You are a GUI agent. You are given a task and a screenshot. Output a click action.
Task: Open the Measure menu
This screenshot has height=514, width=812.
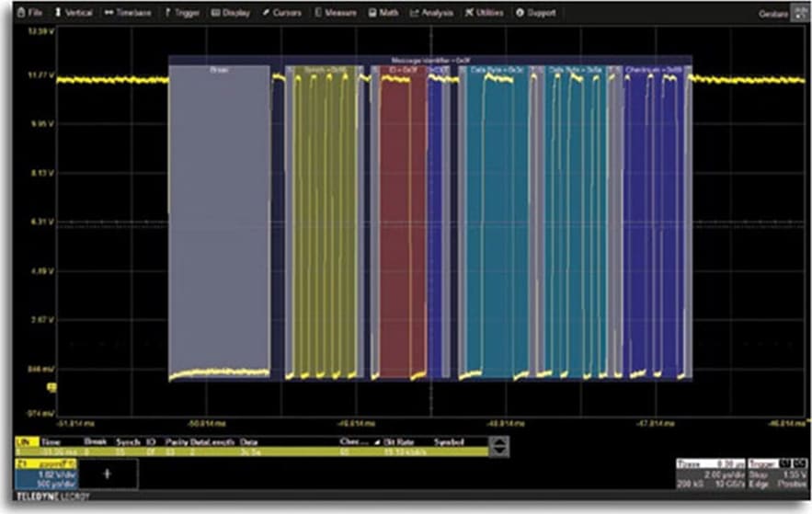(x=336, y=13)
